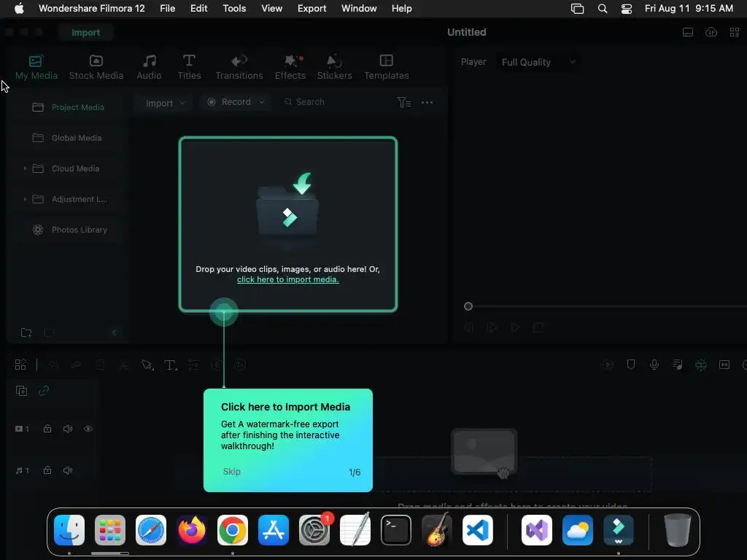Open the Effects tab
This screenshot has width=747, height=560.
(x=290, y=67)
